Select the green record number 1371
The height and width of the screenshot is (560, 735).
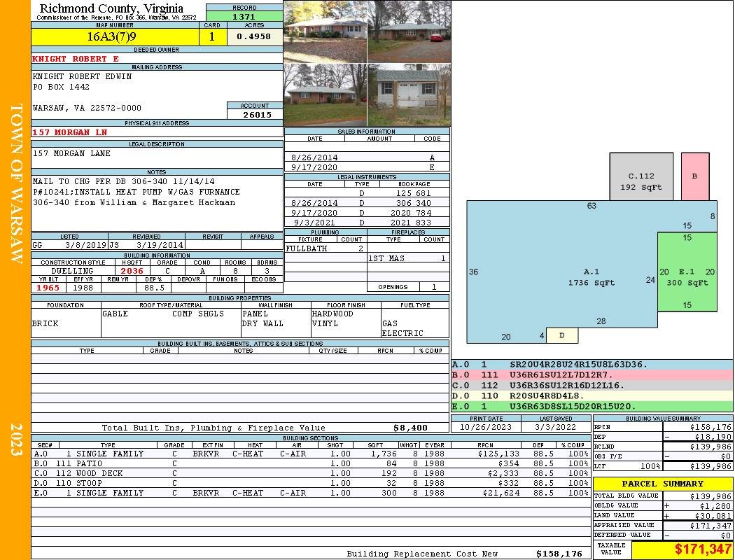click(244, 16)
